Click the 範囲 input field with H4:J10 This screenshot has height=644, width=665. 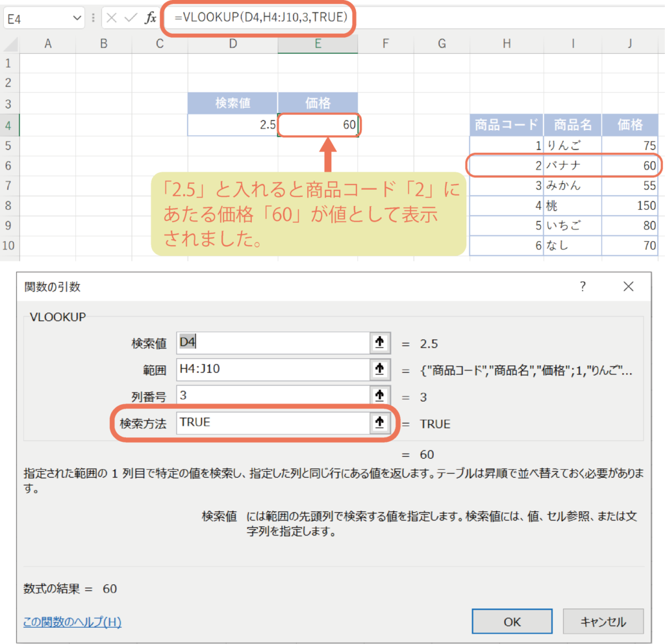273,370
